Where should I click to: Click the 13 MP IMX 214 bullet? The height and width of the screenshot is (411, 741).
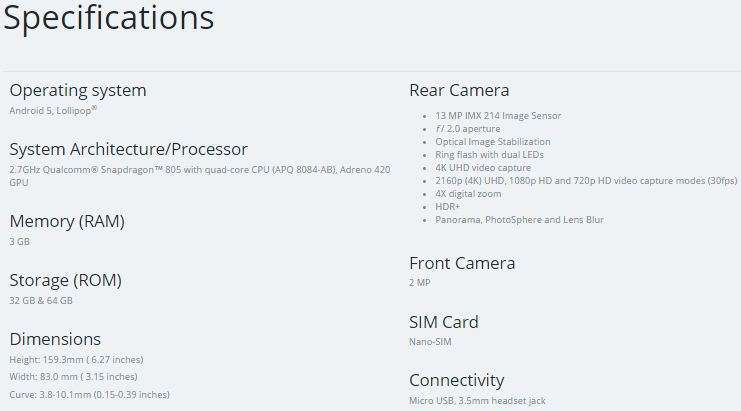[498, 116]
